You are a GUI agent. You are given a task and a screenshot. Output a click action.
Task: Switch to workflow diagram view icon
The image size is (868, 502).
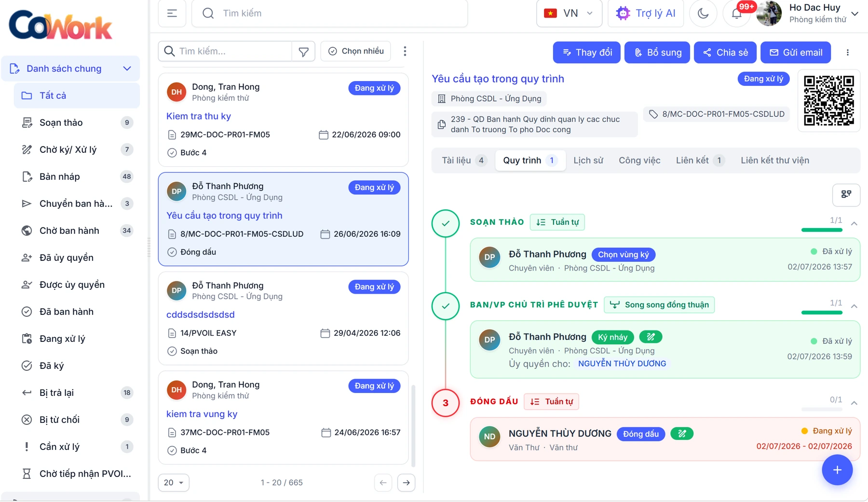pos(846,194)
